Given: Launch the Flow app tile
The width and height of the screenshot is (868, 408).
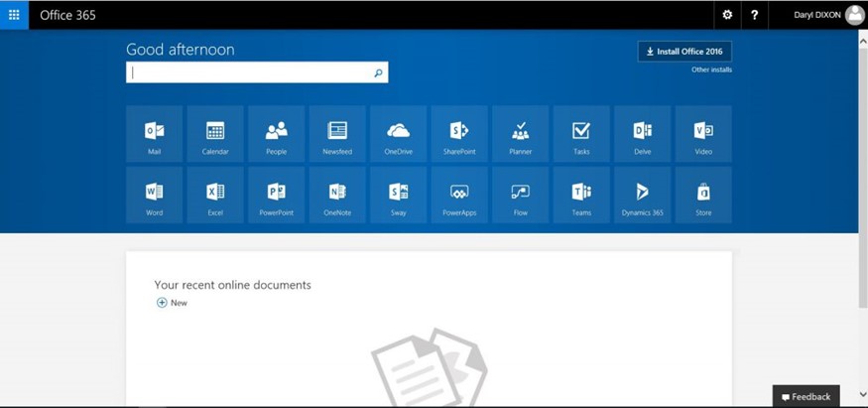Looking at the screenshot, I should [521, 195].
